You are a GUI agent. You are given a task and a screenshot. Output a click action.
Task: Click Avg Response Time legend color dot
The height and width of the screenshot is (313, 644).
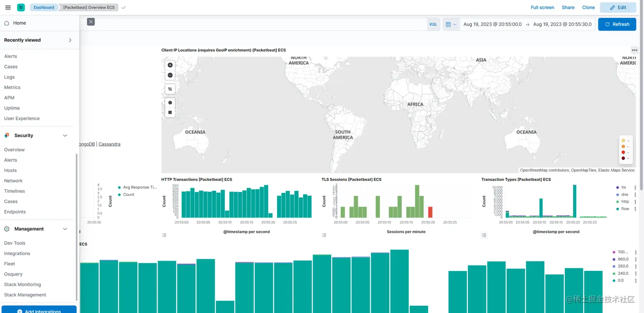[119, 187]
